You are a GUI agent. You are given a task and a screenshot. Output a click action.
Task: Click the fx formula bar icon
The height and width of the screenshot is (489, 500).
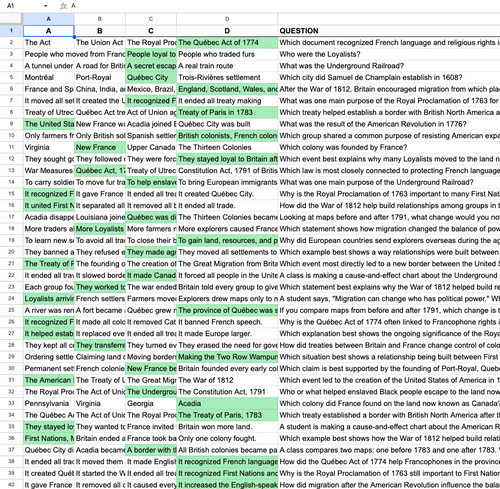pos(63,6)
